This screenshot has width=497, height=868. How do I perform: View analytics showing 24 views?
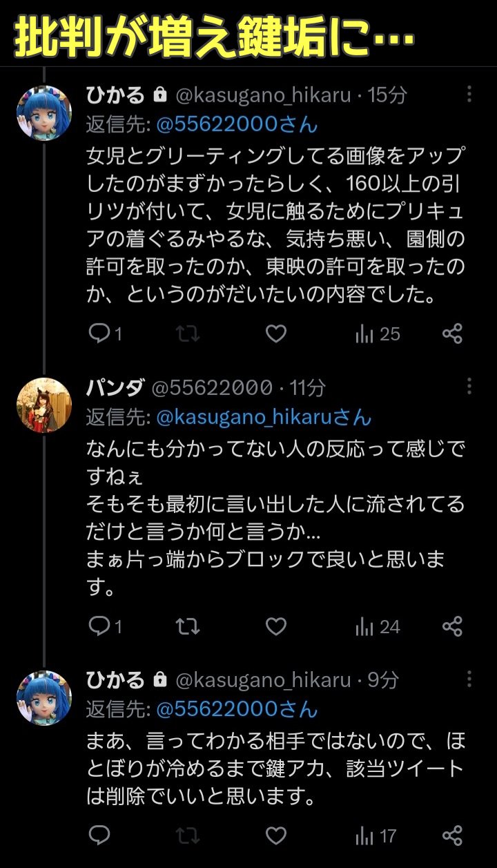pyautogui.click(x=378, y=627)
